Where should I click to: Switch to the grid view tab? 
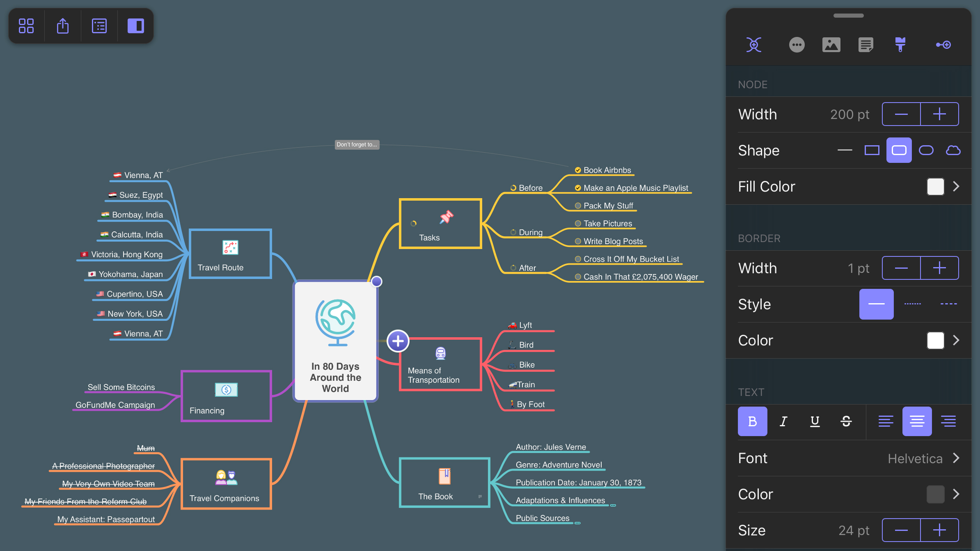[x=26, y=25]
